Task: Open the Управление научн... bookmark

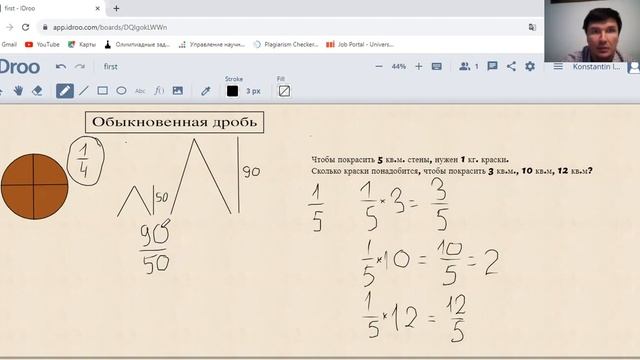Action: pos(212,44)
